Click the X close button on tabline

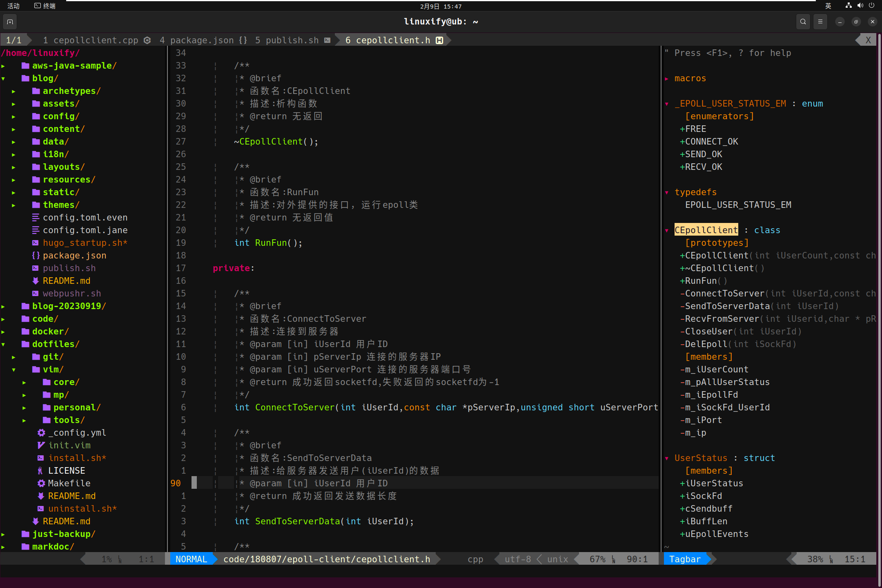coord(868,40)
